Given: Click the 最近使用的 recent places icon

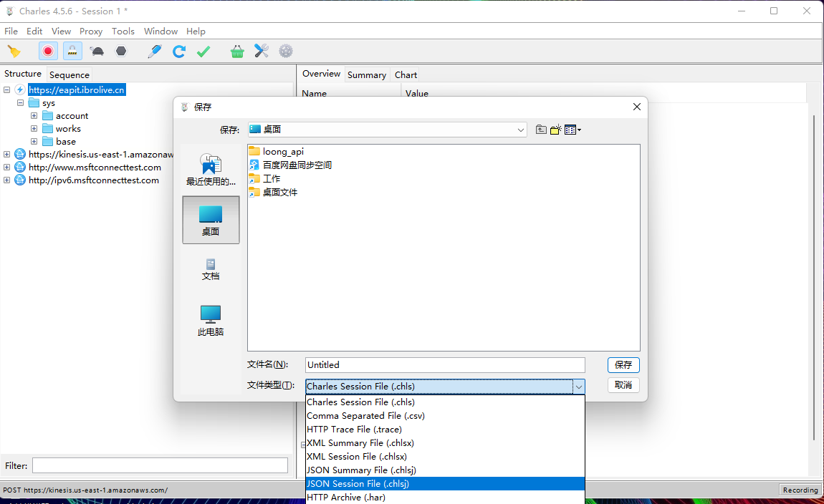Looking at the screenshot, I should pyautogui.click(x=211, y=170).
